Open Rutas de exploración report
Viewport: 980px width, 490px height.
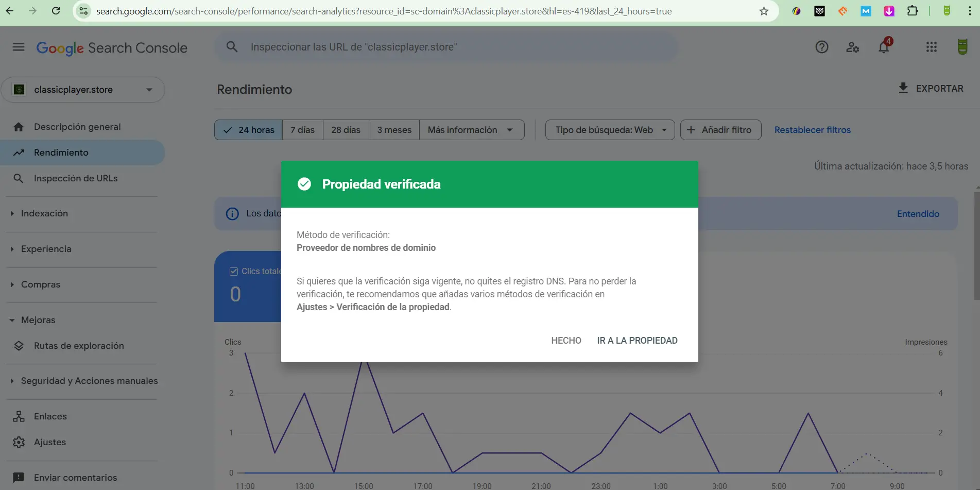click(82, 346)
